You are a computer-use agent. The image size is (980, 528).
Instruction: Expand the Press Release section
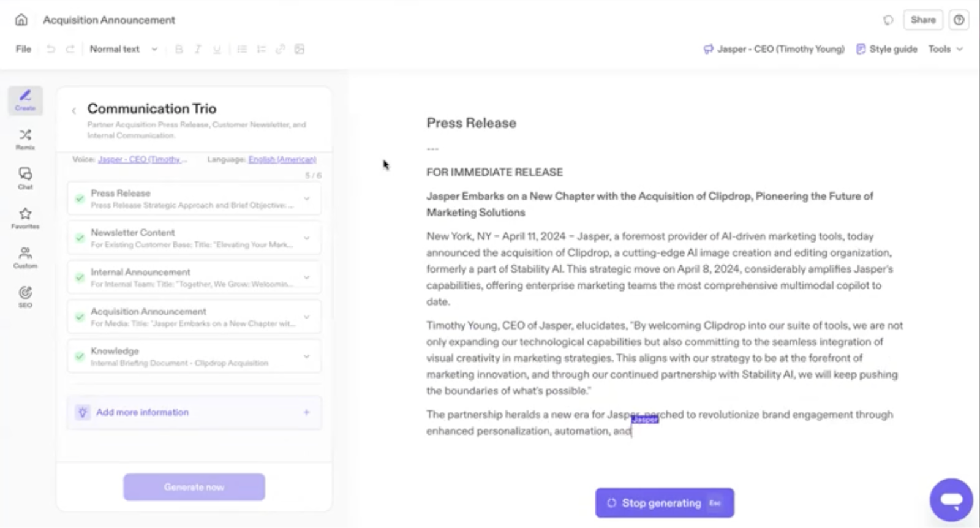(306, 198)
